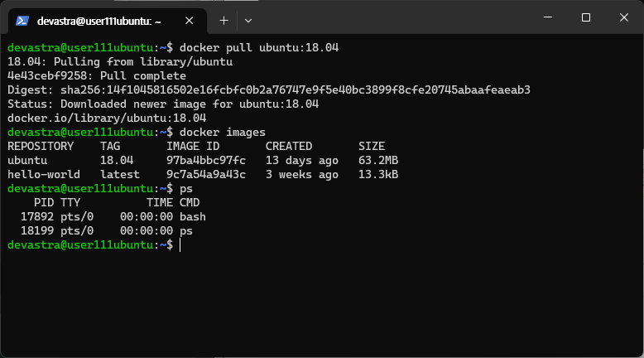Image resolution: width=644 pixels, height=358 pixels.
Task: Click the 'hello-world' repository name
Action: coord(44,174)
